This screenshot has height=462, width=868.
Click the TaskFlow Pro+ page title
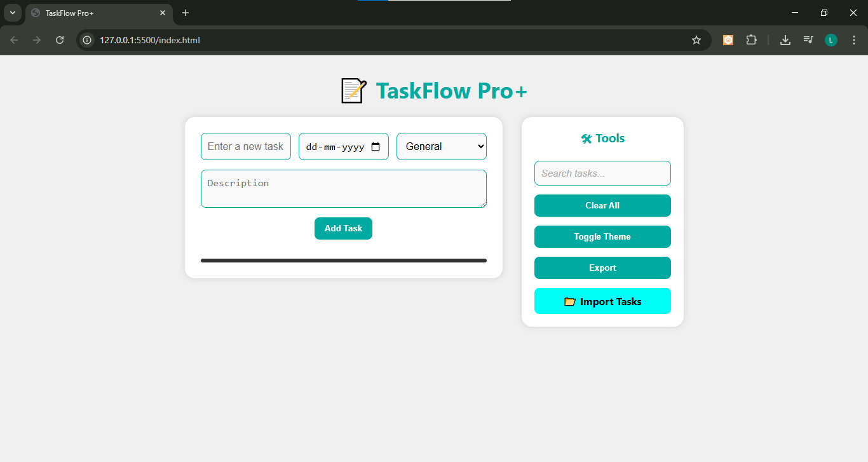point(452,91)
